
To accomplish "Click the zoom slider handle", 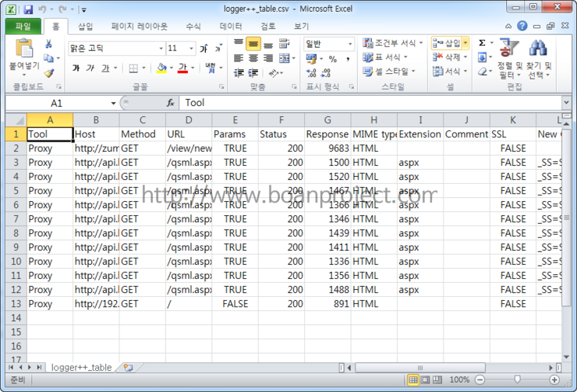I will [x=518, y=379].
